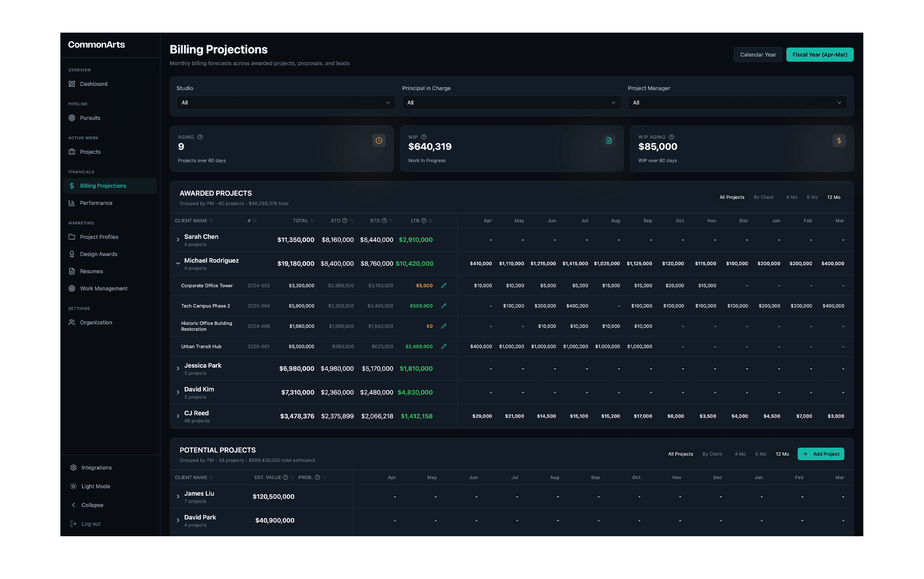
Task: Select Fiscal Year (Apr-Mar) view
Action: (x=819, y=55)
